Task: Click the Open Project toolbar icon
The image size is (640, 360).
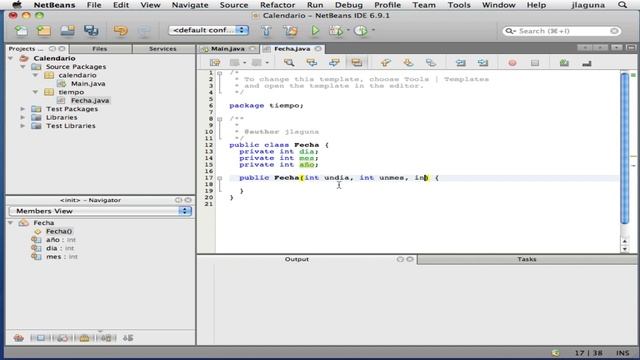Action: 67,31
